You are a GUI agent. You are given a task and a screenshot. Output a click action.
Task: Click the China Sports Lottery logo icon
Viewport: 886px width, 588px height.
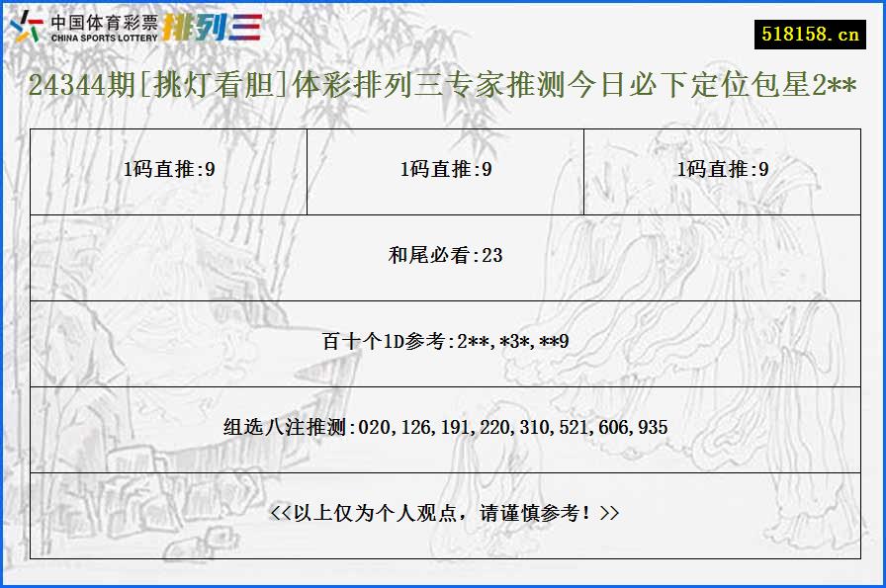pyautogui.click(x=27, y=28)
